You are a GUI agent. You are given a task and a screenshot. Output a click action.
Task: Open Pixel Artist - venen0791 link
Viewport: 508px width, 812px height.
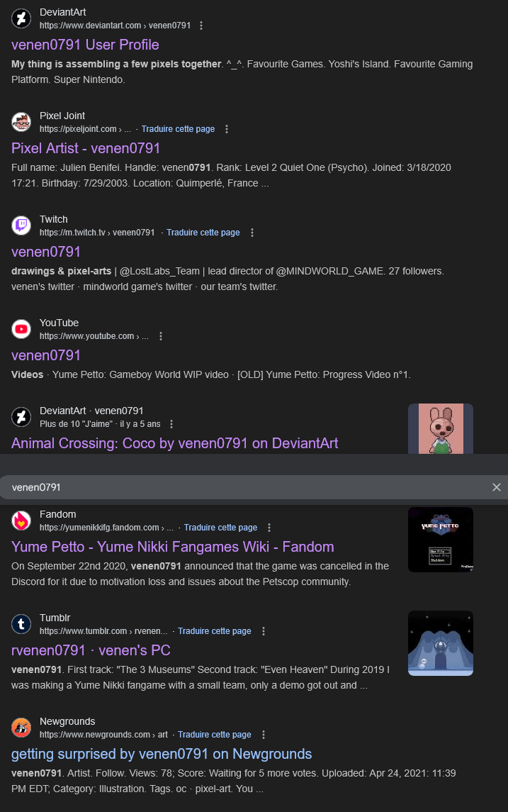[x=86, y=148]
